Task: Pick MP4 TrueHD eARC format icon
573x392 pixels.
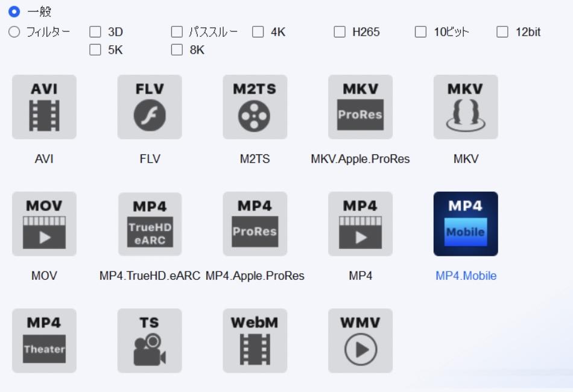Action: pos(150,224)
